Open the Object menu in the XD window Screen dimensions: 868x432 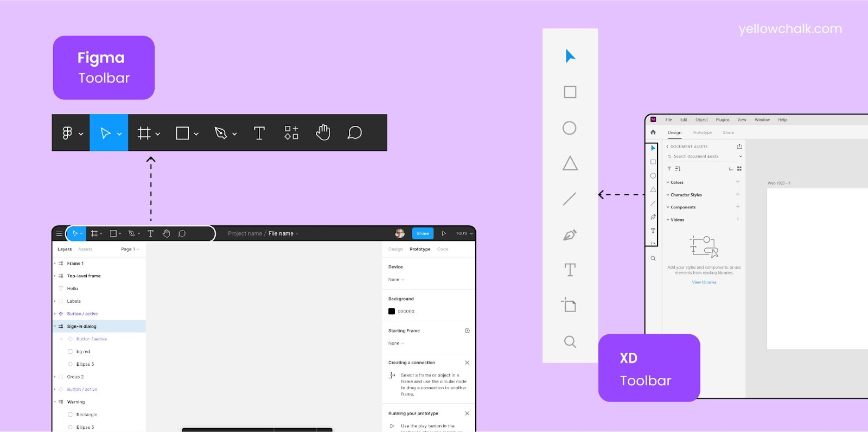tap(701, 119)
